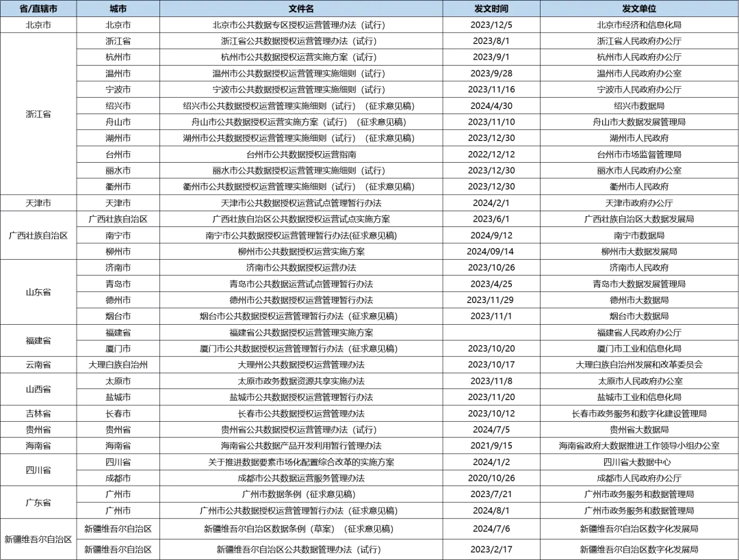Click middle of blacked-out 省/直辖市 column body
Screen dimensions: 739x560
pyautogui.click(x=38, y=287)
